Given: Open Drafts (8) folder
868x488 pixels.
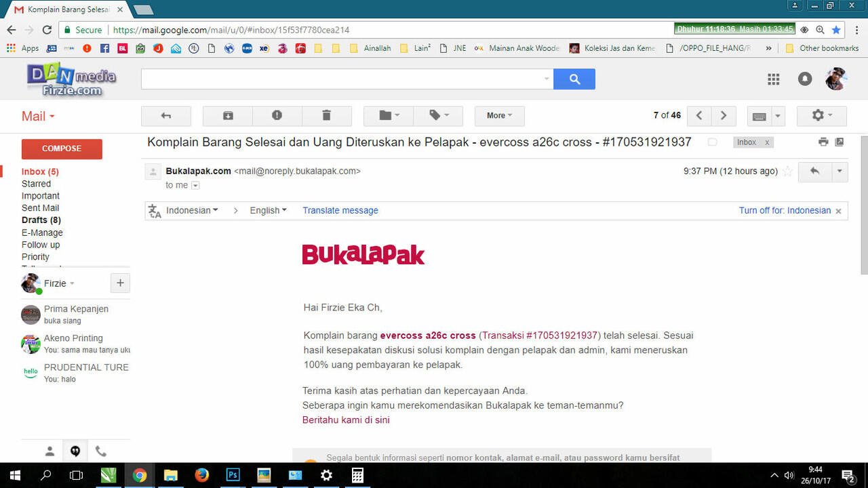Looking at the screenshot, I should [x=41, y=220].
